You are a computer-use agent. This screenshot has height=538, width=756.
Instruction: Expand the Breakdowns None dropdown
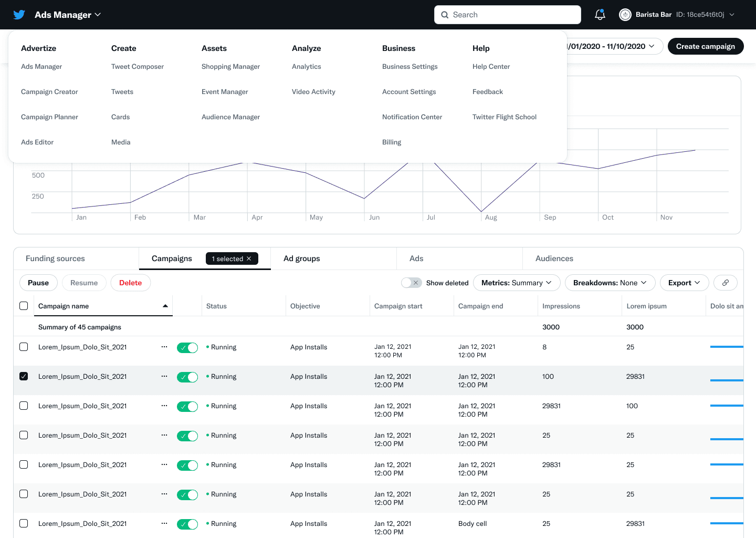610,283
